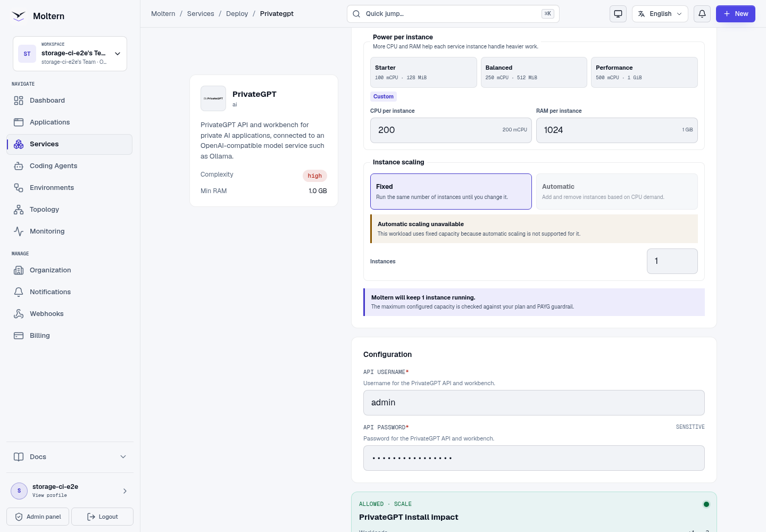Click the Custom preset tag
Screen dimensions: 766x532
[384, 97]
